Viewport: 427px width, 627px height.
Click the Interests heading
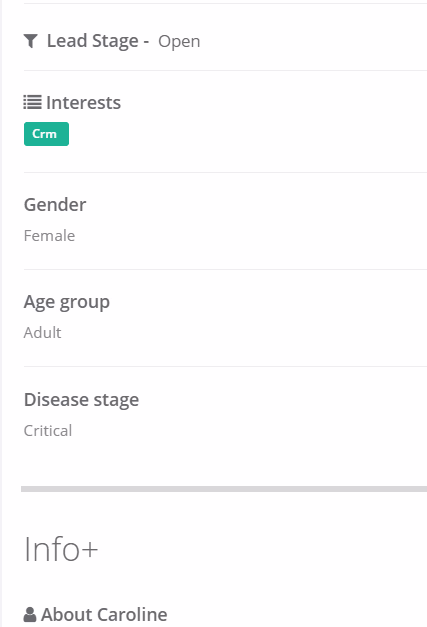(x=84, y=103)
